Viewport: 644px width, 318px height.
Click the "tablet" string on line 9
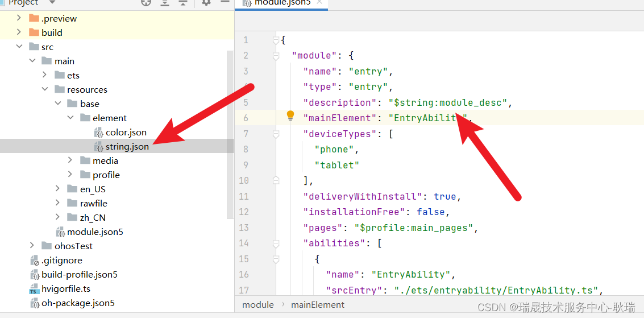337,165
